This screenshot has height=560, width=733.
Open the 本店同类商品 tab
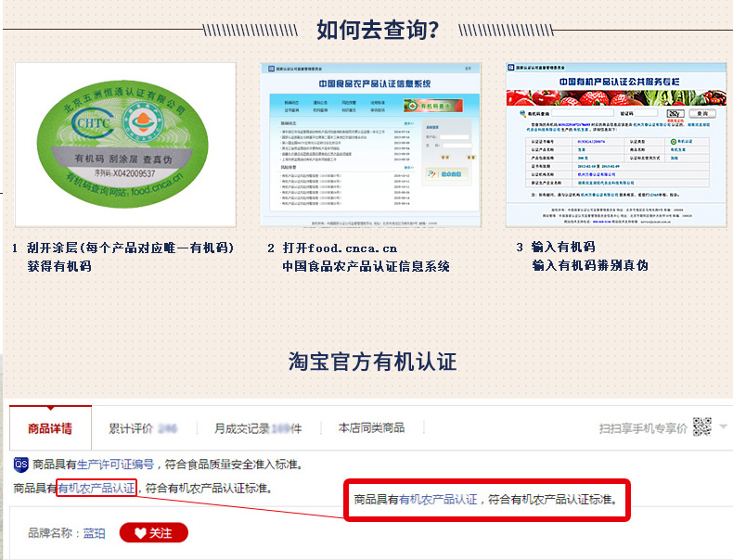(x=371, y=428)
